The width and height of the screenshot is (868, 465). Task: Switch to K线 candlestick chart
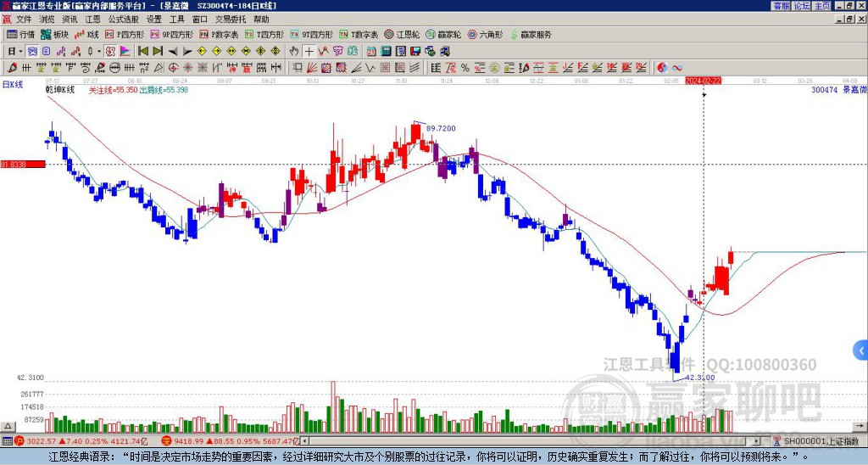tap(86, 34)
